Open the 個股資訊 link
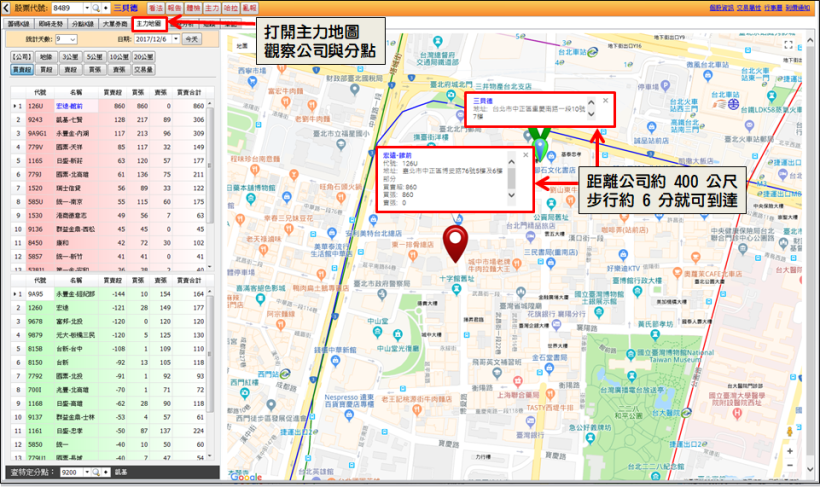The height and width of the screenshot is (487, 820). point(722,8)
